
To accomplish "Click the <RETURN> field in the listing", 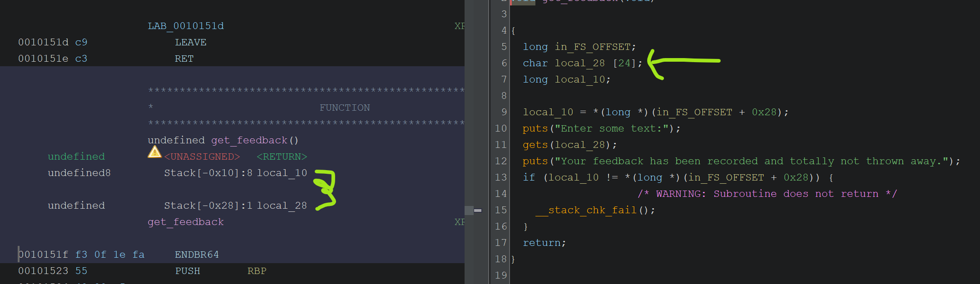I will [282, 157].
